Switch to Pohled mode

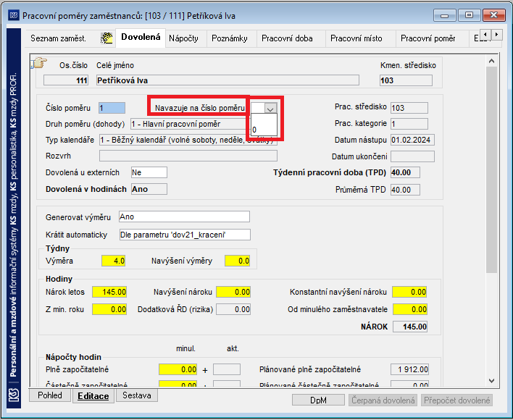tap(50, 395)
